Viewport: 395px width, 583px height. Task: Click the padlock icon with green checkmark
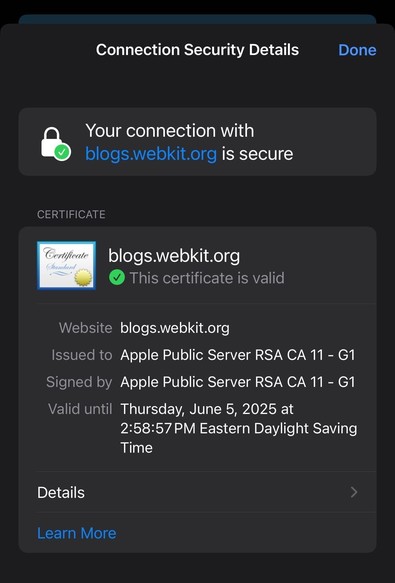pos(55,144)
